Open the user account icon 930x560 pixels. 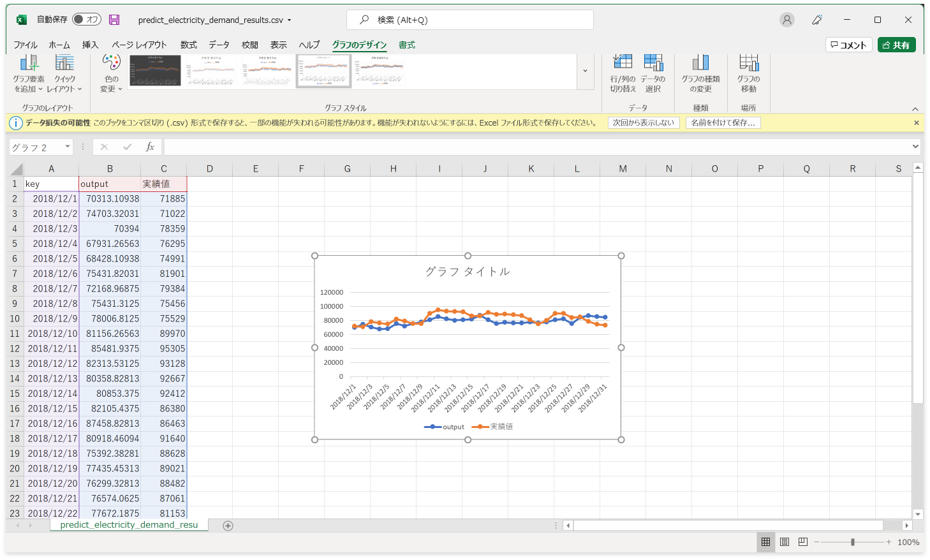(787, 20)
